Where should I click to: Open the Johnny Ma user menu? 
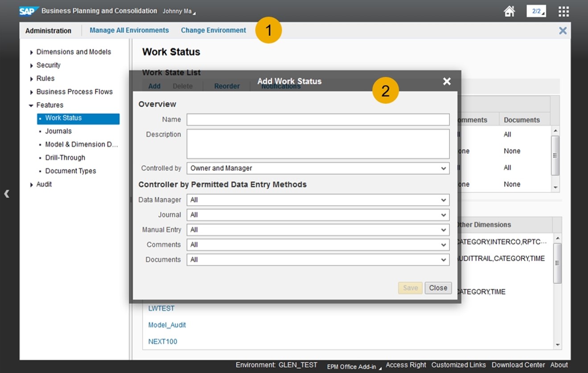179,11
